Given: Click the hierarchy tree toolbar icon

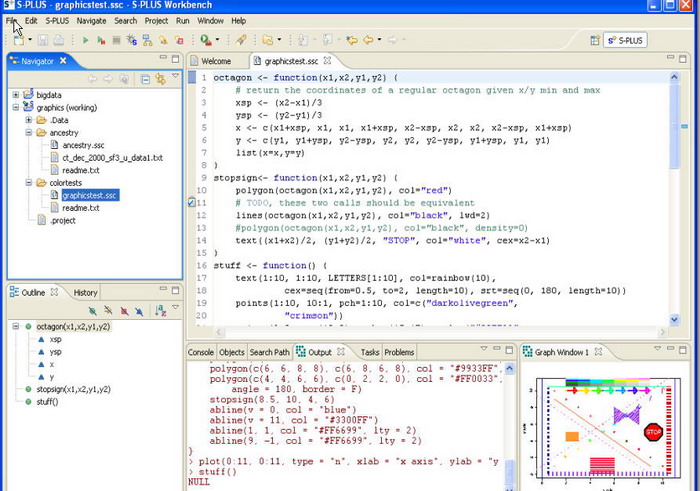Looking at the screenshot, I should (147, 40).
